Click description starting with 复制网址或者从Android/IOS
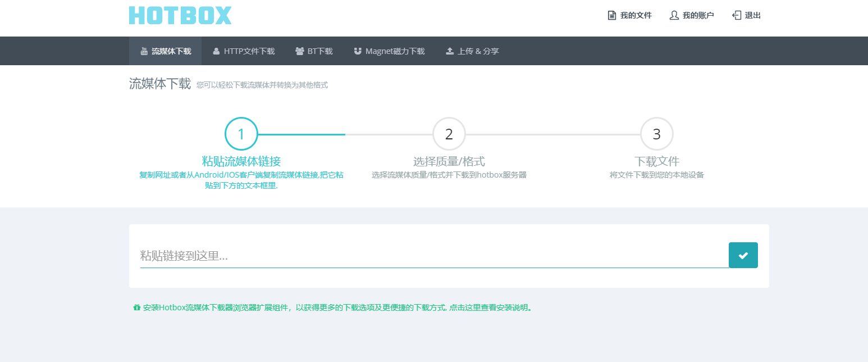The height and width of the screenshot is (362, 868). (x=241, y=180)
